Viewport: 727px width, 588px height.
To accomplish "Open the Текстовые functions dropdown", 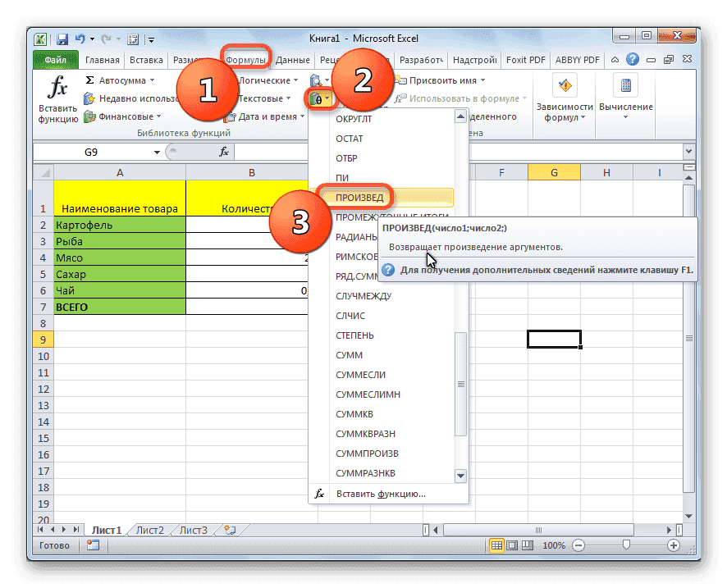I will (263, 97).
